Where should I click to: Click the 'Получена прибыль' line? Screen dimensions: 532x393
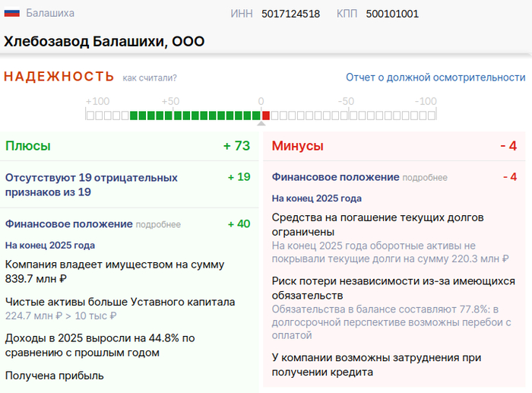click(x=54, y=376)
